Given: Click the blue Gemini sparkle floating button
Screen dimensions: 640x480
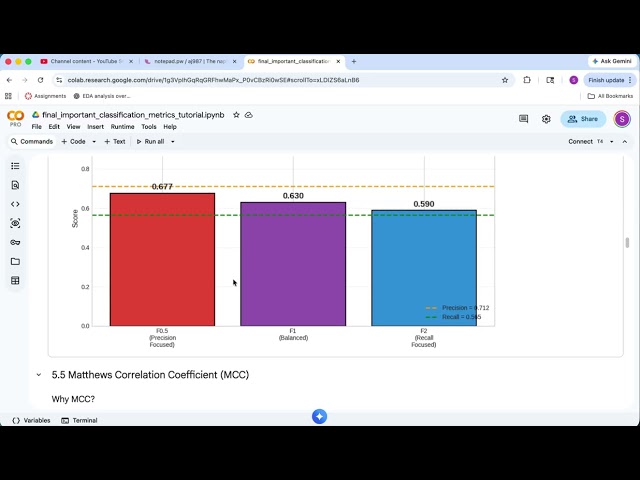Looking at the screenshot, I should 319,416.
